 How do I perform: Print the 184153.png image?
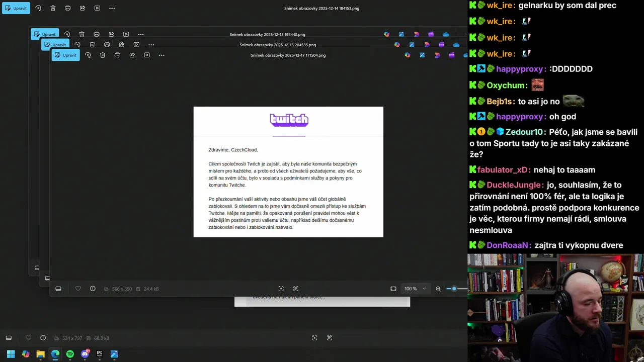[x=68, y=8]
